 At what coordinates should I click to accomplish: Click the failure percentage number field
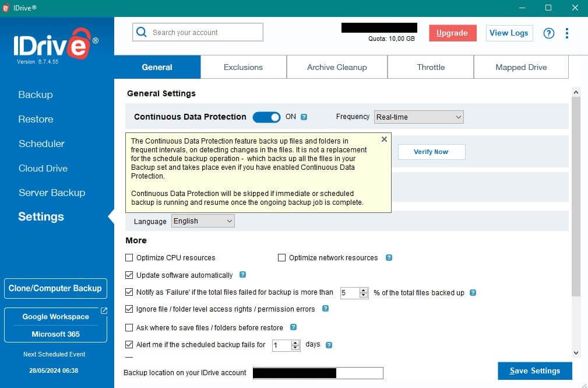350,293
